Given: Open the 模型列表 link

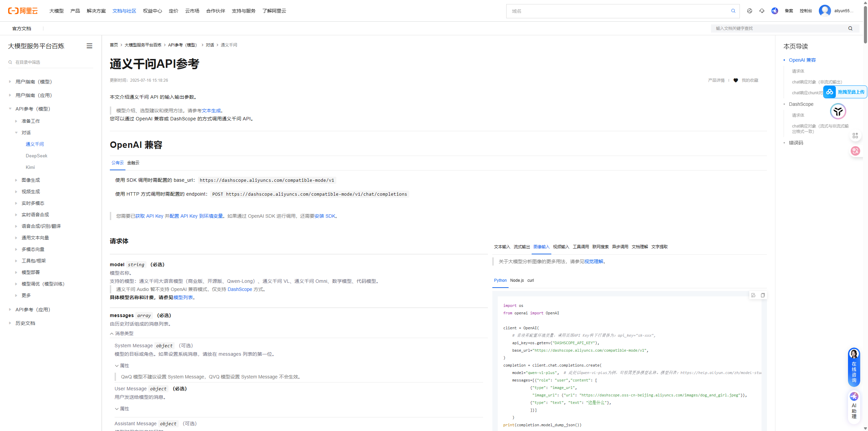Looking at the screenshot, I should point(183,297).
